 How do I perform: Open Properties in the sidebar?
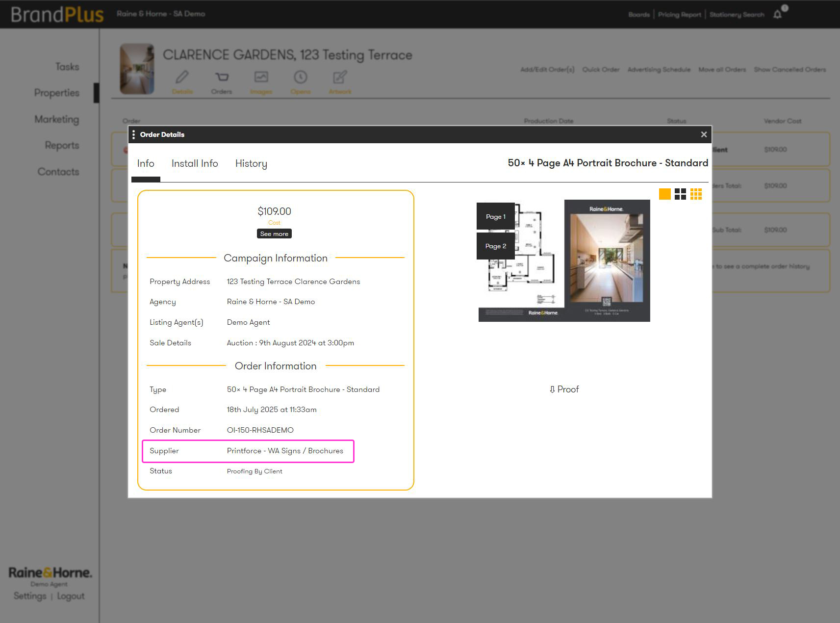click(x=57, y=93)
